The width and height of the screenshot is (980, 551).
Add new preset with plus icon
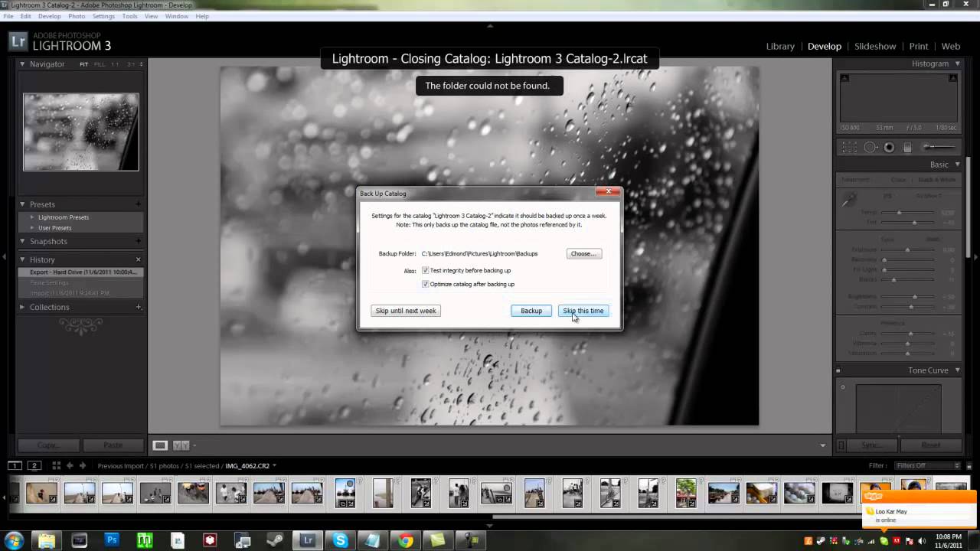pos(138,204)
